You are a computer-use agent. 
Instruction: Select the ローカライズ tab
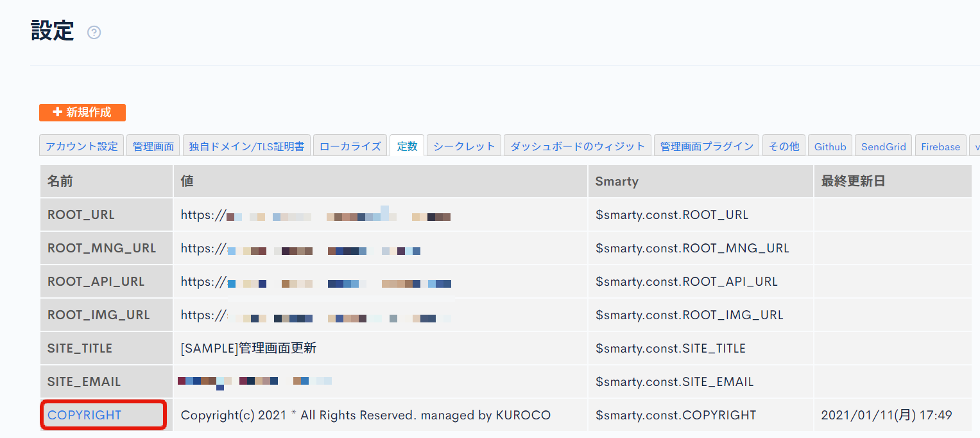click(350, 146)
